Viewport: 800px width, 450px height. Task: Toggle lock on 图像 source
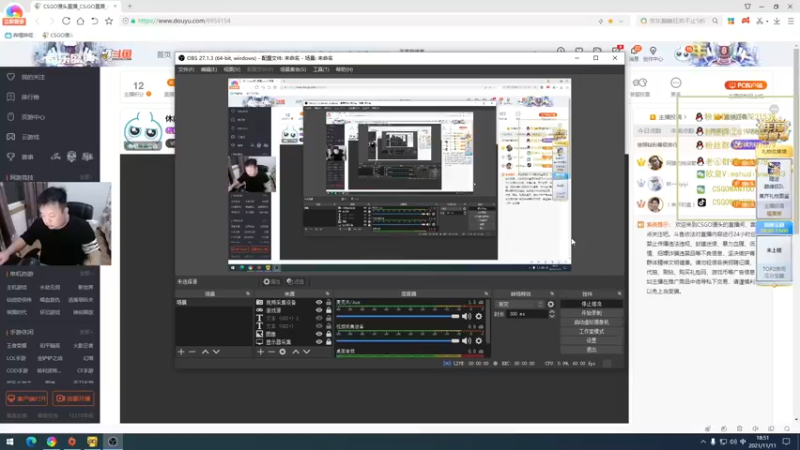coord(329,334)
